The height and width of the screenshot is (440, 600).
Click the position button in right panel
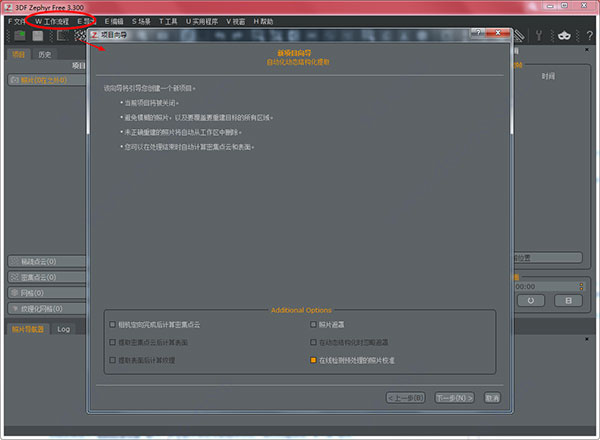click(548, 257)
